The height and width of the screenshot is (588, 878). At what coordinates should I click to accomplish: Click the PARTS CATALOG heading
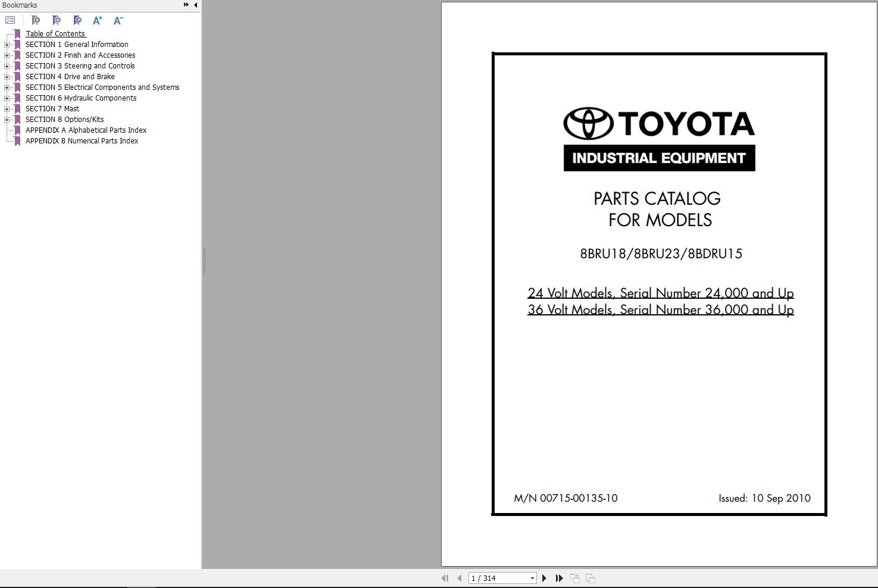pyautogui.click(x=657, y=199)
